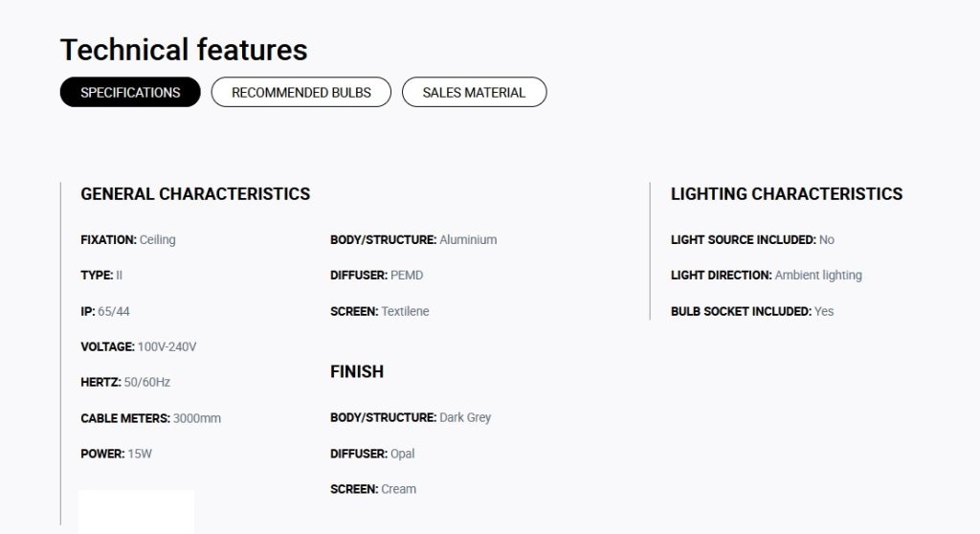Click the Body/Structure Dark Grey finish

(x=411, y=417)
